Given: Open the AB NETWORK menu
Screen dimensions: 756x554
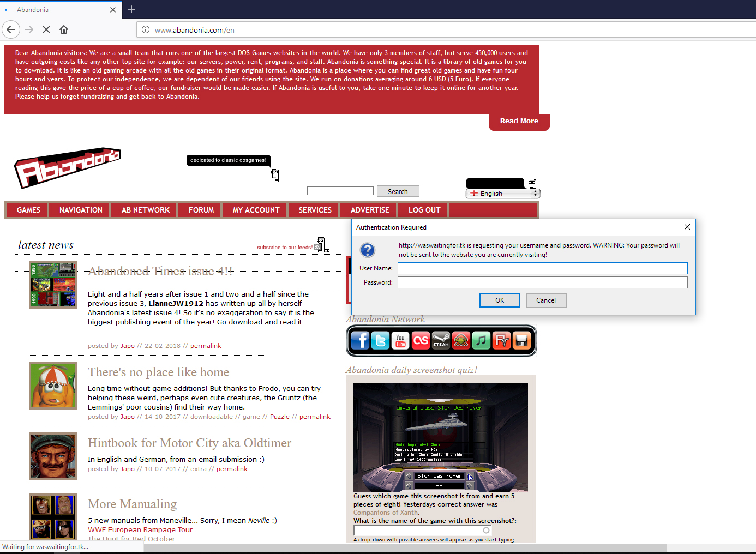Looking at the screenshot, I should coord(146,210).
